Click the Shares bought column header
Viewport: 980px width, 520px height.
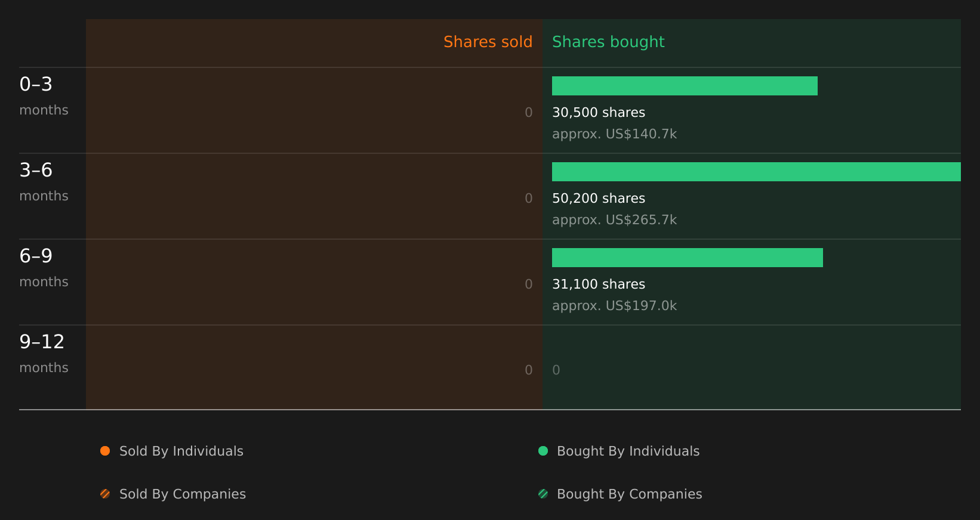[x=608, y=42]
